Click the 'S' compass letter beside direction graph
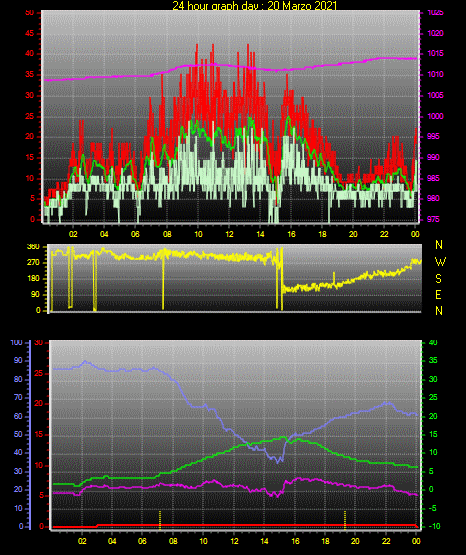466x555 pixels. (438, 279)
